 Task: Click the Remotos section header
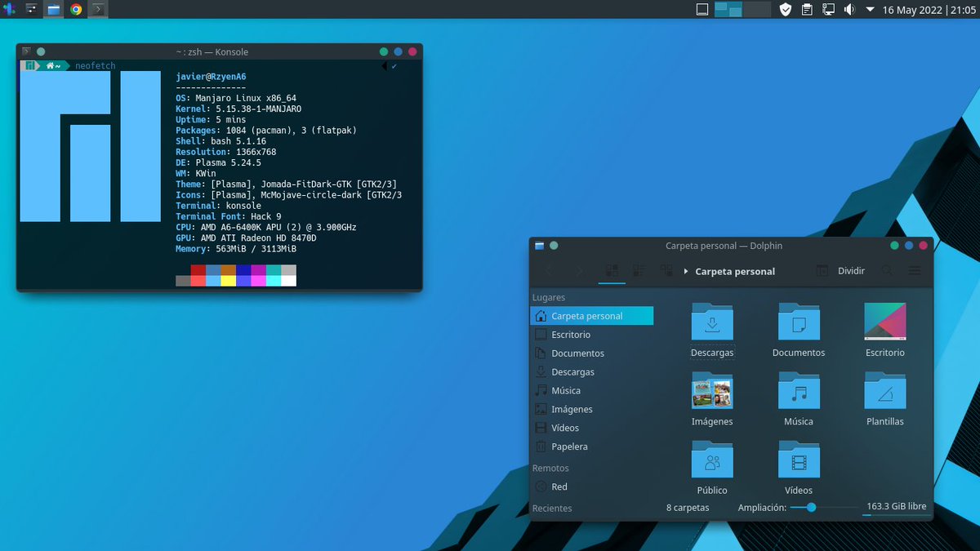point(550,469)
